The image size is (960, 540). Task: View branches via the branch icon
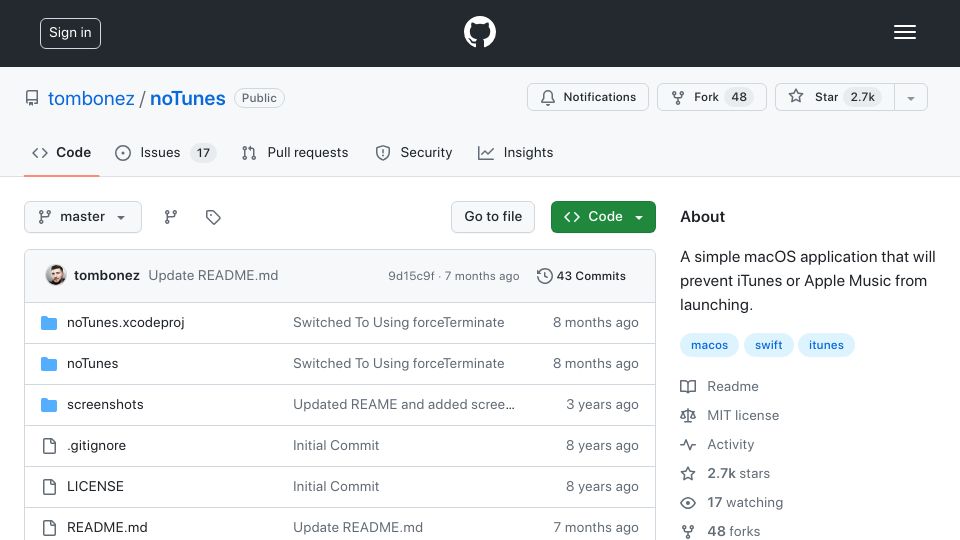point(171,217)
